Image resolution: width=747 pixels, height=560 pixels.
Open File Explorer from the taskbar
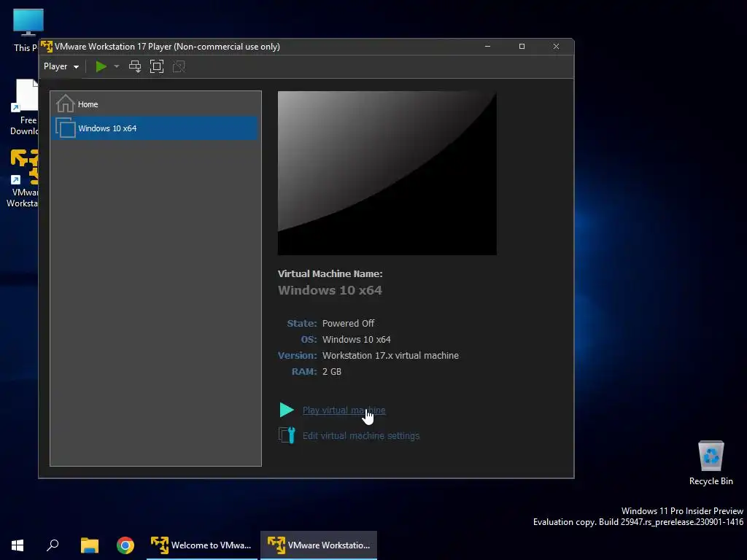pos(89,545)
